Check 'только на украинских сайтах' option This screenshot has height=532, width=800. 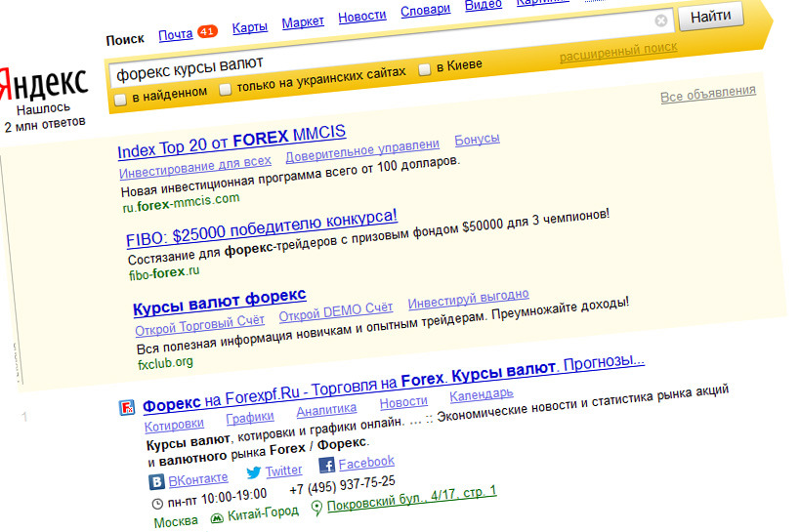(x=225, y=90)
